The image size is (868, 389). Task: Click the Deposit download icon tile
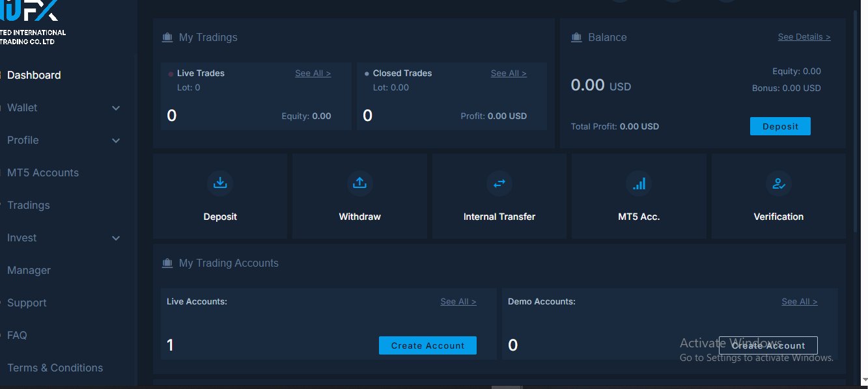(220, 183)
